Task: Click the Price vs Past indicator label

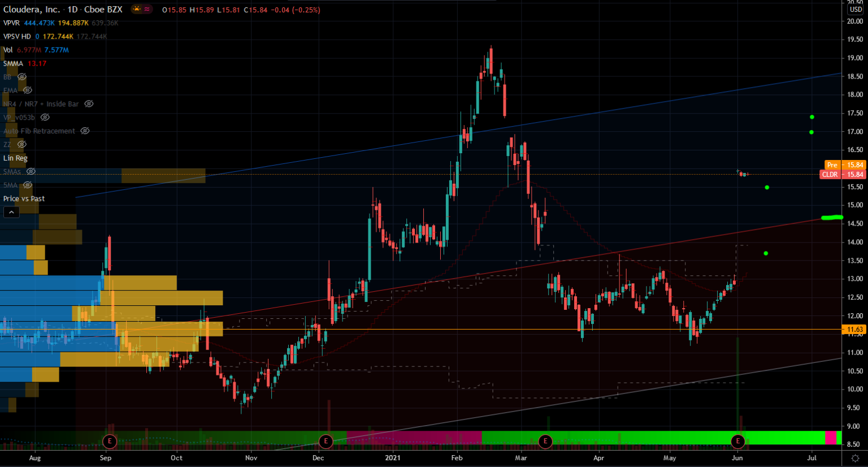Action: pos(24,198)
